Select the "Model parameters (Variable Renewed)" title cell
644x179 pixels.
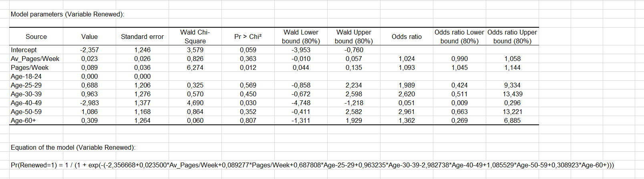67,14
